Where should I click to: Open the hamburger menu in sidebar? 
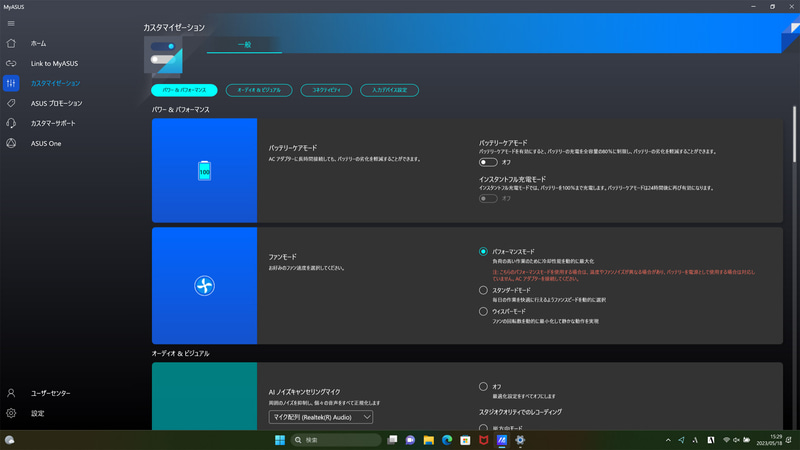[x=11, y=23]
